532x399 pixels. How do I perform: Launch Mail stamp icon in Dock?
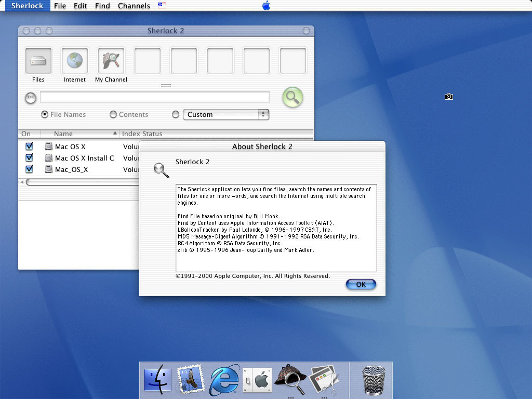click(x=191, y=380)
